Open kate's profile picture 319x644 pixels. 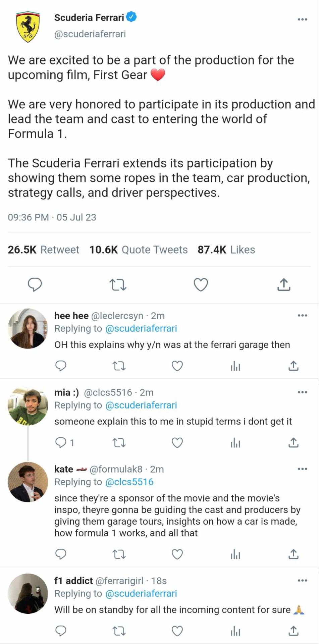coord(28,482)
